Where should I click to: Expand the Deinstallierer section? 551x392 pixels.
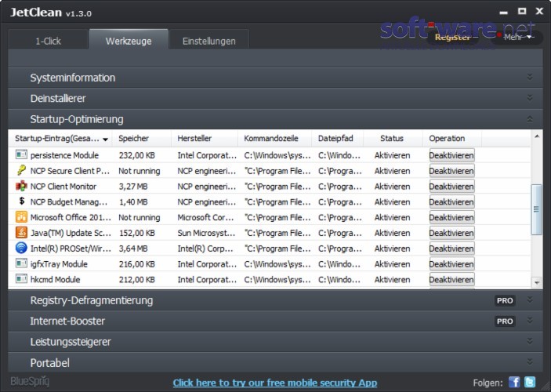pos(530,98)
